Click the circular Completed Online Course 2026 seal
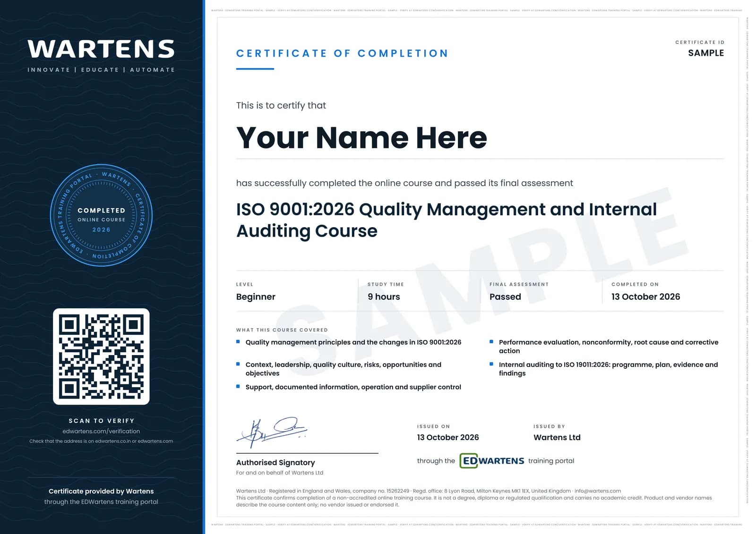The image size is (756, 534). 101,215
